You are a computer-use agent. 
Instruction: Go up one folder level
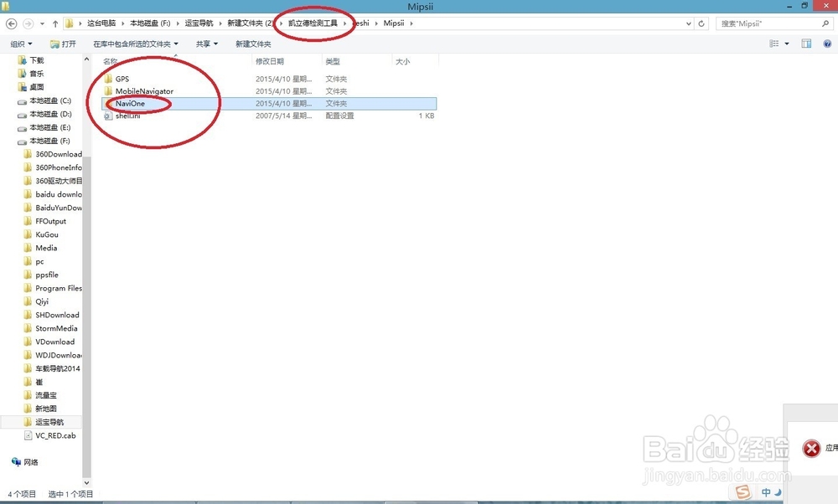[55, 23]
